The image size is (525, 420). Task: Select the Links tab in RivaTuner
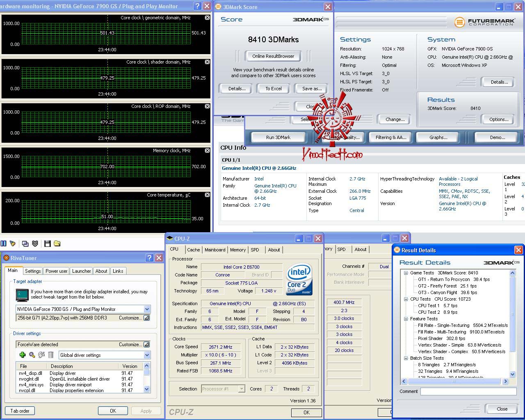(118, 271)
